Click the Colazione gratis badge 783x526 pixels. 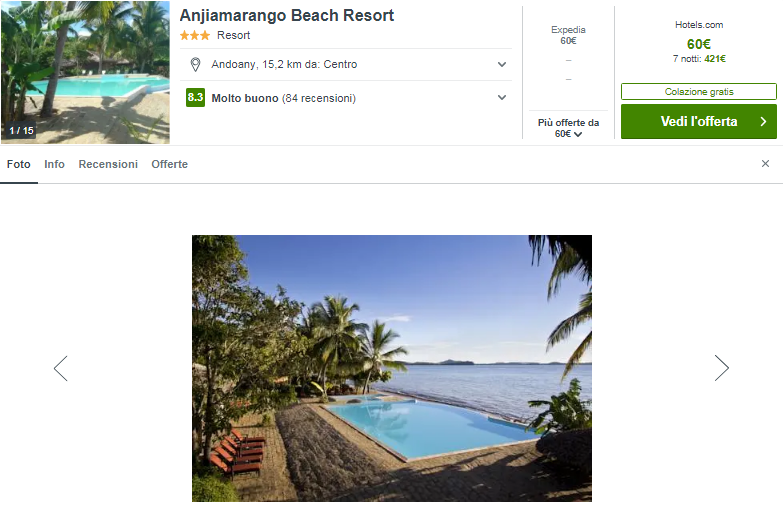coord(698,91)
